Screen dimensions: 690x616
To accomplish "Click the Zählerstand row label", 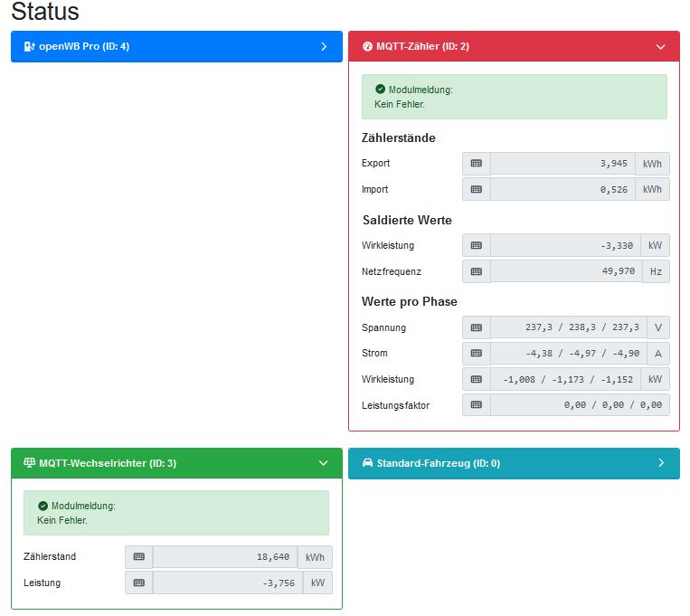I will [50, 556].
